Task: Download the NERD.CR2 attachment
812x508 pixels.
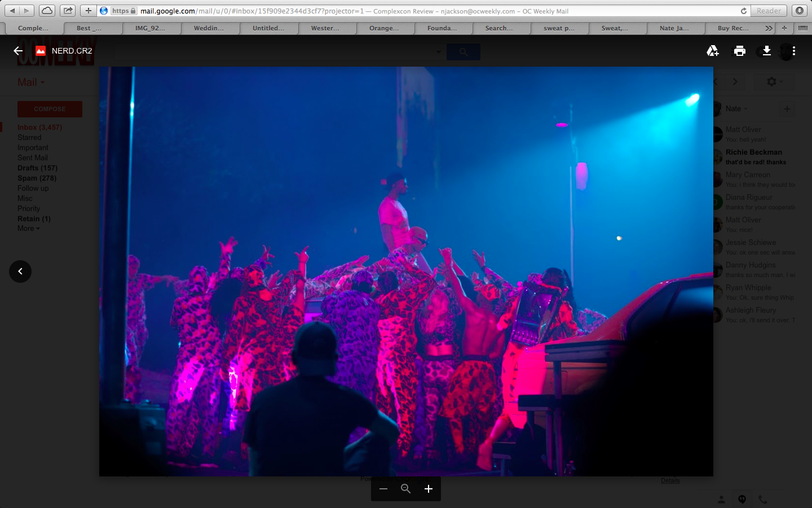Action: tap(766, 51)
